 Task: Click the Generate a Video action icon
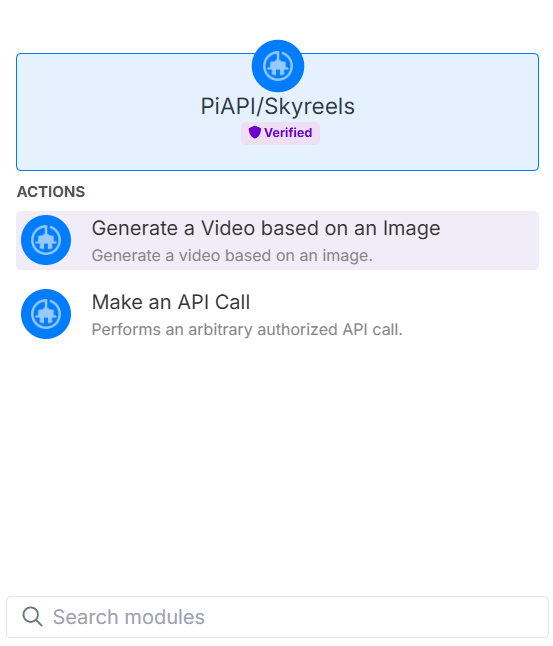[46, 240]
